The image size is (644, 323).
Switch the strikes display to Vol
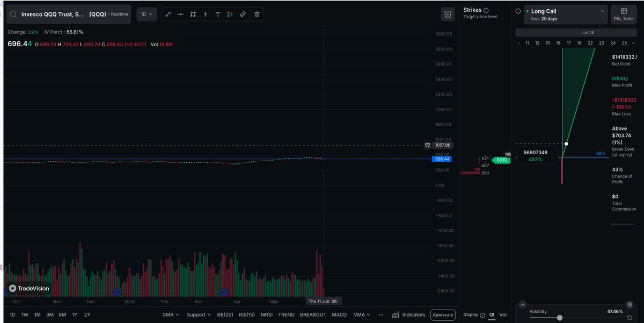point(503,315)
